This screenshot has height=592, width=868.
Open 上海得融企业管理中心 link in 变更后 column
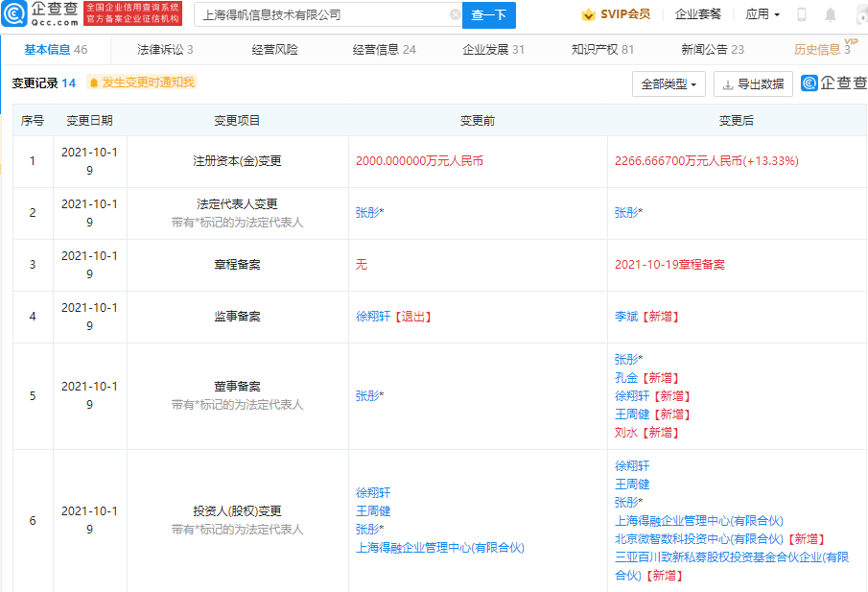pos(699,521)
